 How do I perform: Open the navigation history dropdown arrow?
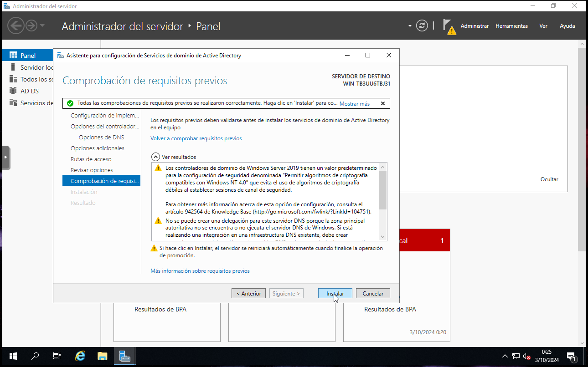(x=42, y=25)
